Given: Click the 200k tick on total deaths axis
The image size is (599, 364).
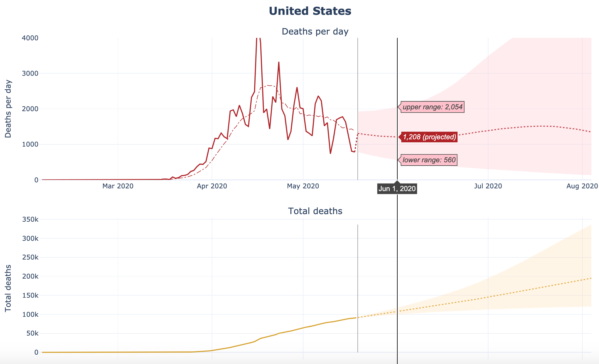Looking at the screenshot, I should click(x=30, y=276).
